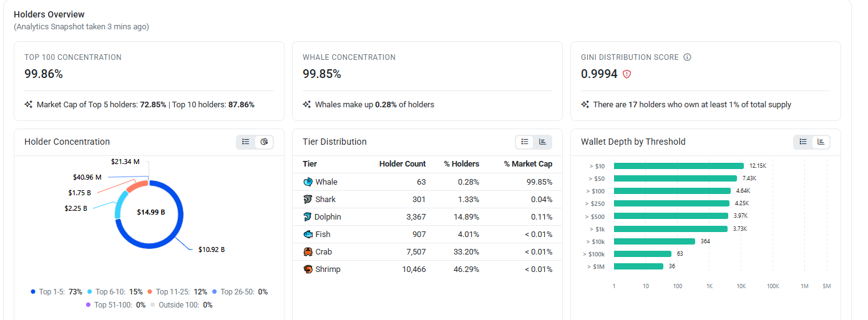Click the Shark tier icon
868x320 pixels.
click(x=308, y=200)
